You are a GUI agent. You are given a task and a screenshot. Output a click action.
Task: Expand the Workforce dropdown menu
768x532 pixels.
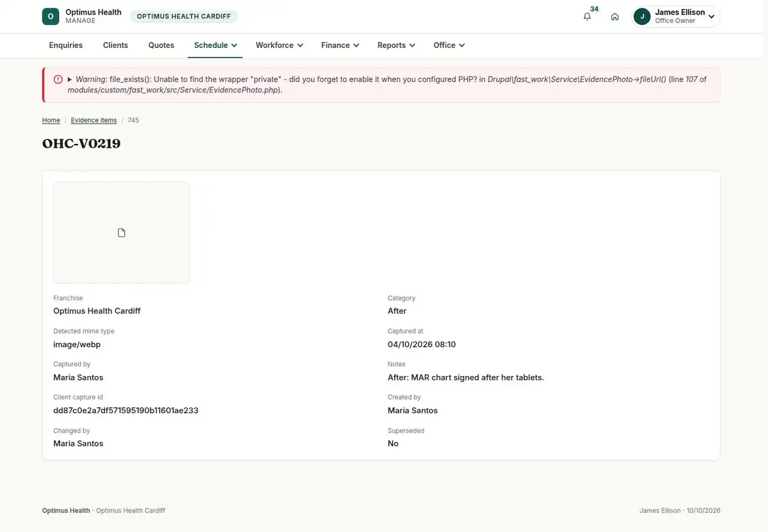(279, 45)
